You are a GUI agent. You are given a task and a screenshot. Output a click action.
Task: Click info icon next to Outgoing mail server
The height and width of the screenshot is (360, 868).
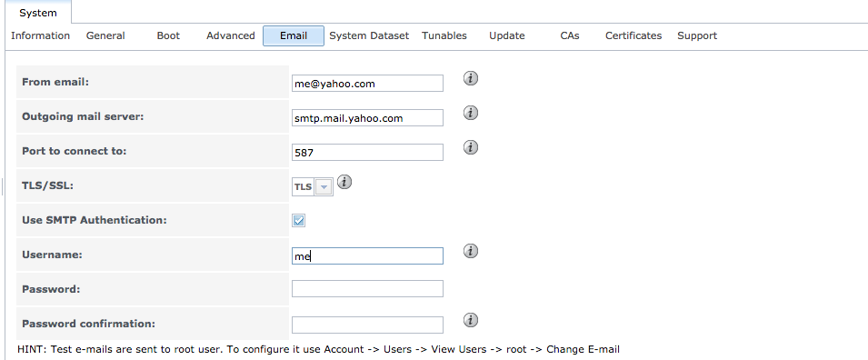click(x=471, y=113)
